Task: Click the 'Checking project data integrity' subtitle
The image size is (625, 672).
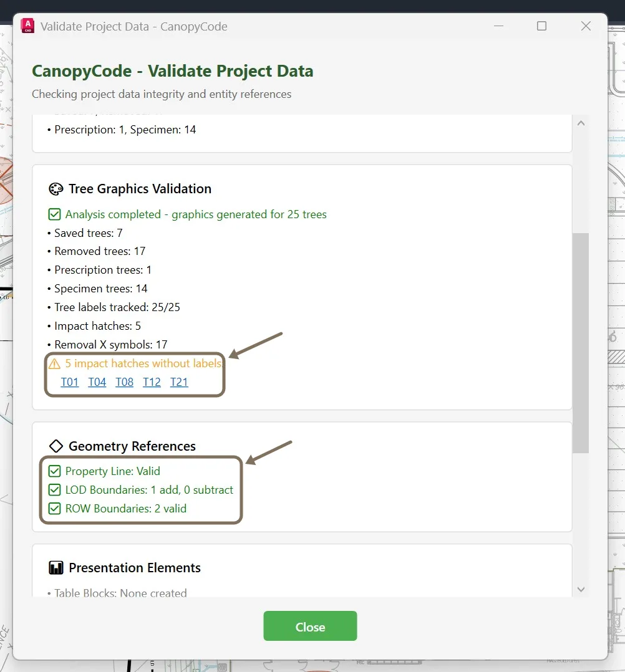Action: pos(162,94)
